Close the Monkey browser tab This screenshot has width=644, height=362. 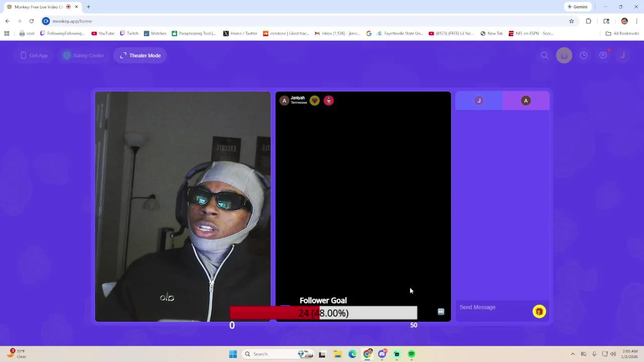tap(76, 7)
